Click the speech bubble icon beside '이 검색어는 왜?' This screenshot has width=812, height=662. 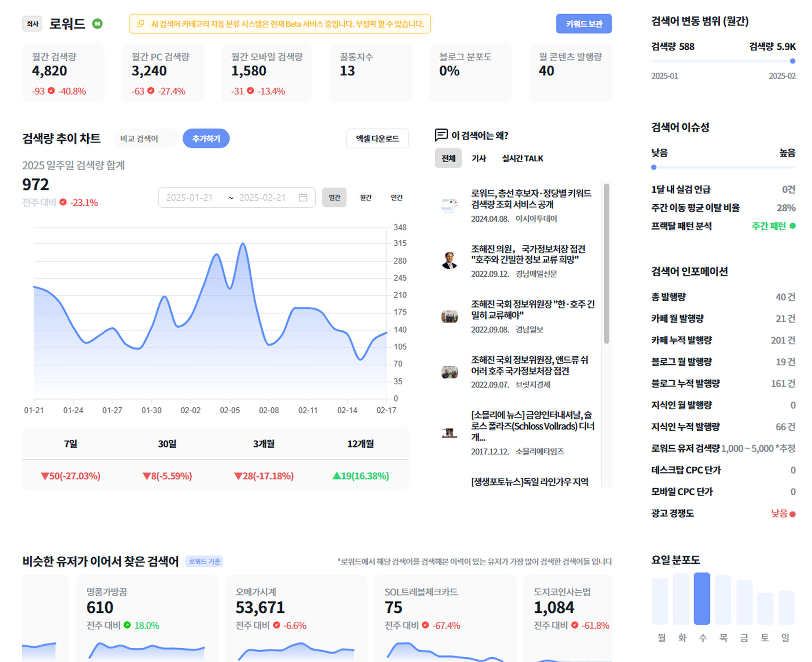[441, 135]
